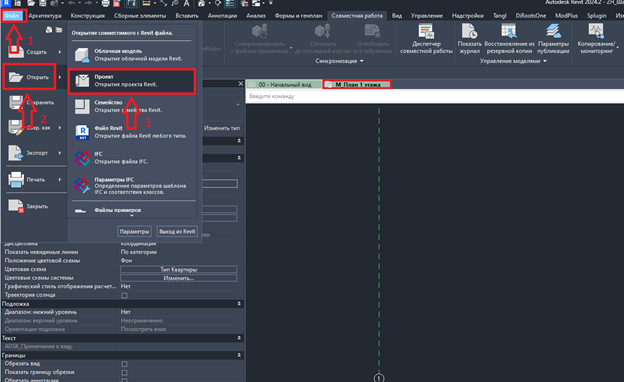The width and height of the screenshot is (624, 382).
Task: Click the Open folder icon in quick access toolbar
Action: pyautogui.click(x=31, y=3)
